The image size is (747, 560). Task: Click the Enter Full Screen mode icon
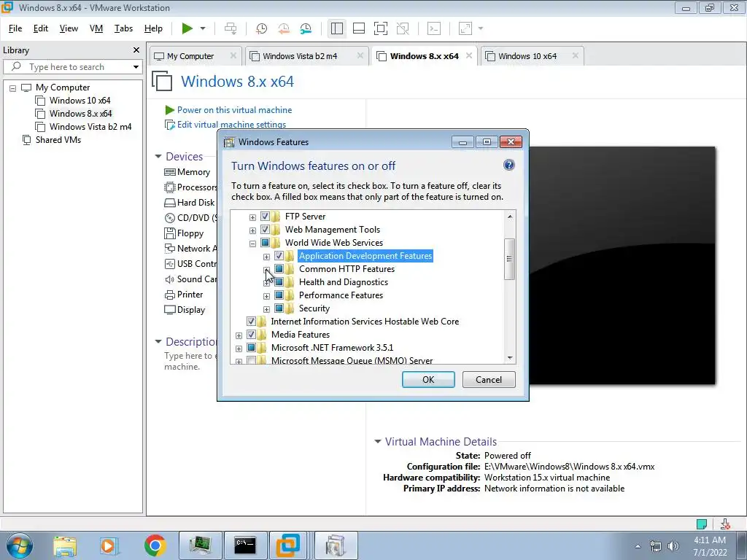381,28
